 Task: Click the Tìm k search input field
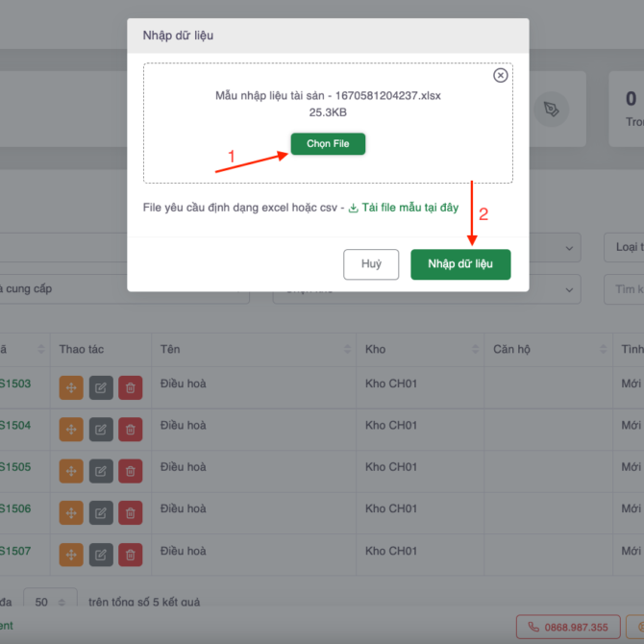pyautogui.click(x=627, y=288)
